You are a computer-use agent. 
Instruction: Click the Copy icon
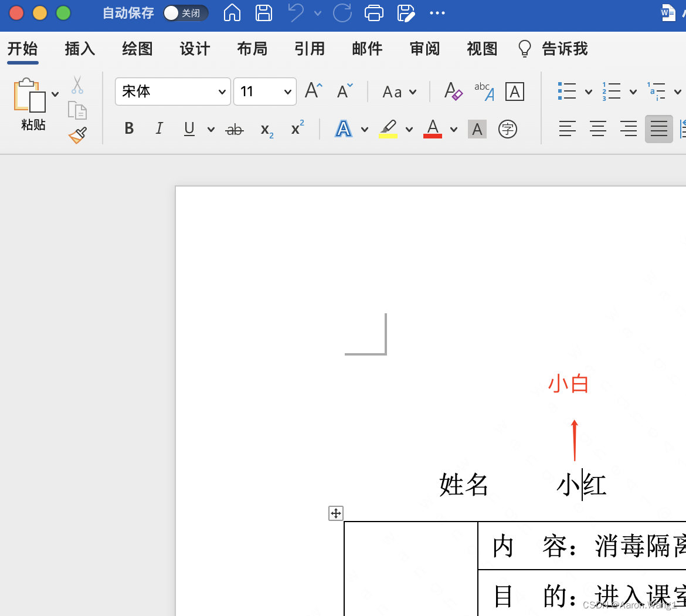[x=77, y=110]
